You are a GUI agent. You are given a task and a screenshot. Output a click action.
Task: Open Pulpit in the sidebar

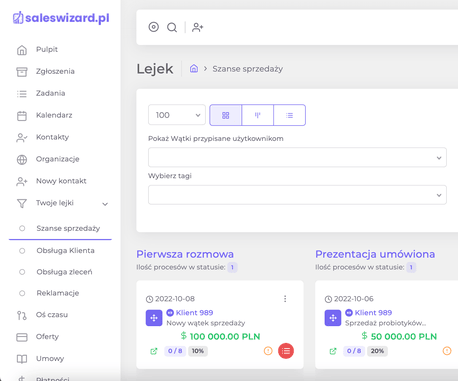(x=47, y=49)
